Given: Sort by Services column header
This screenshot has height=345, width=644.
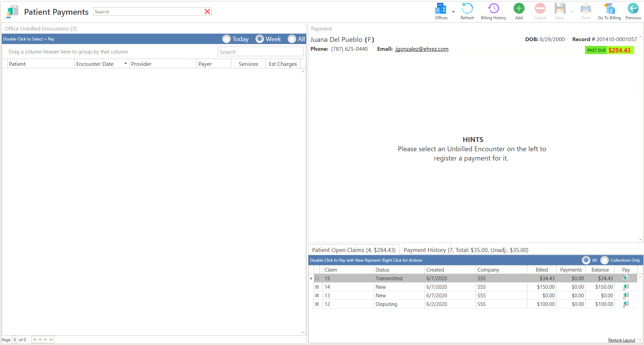Looking at the screenshot, I should (x=248, y=64).
